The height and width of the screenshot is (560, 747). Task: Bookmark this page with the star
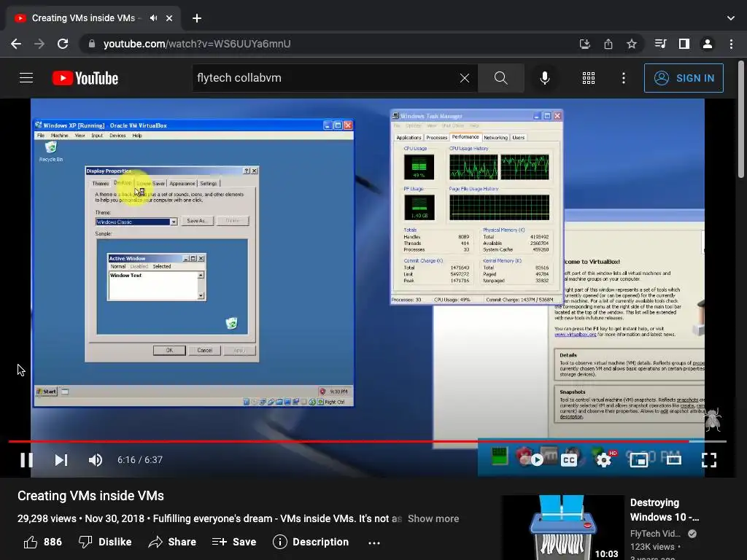click(x=631, y=44)
